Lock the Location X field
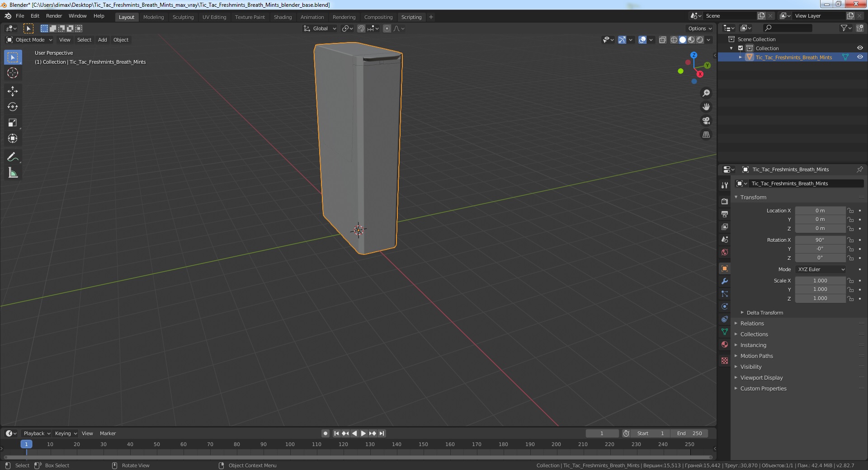 pos(850,211)
